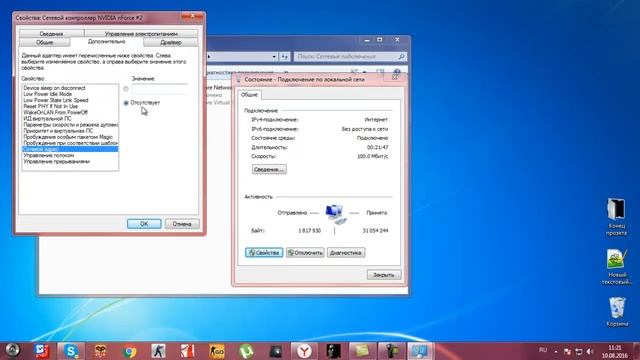Select Управление прерываниями property
640x360 pixels.
pos(70,161)
